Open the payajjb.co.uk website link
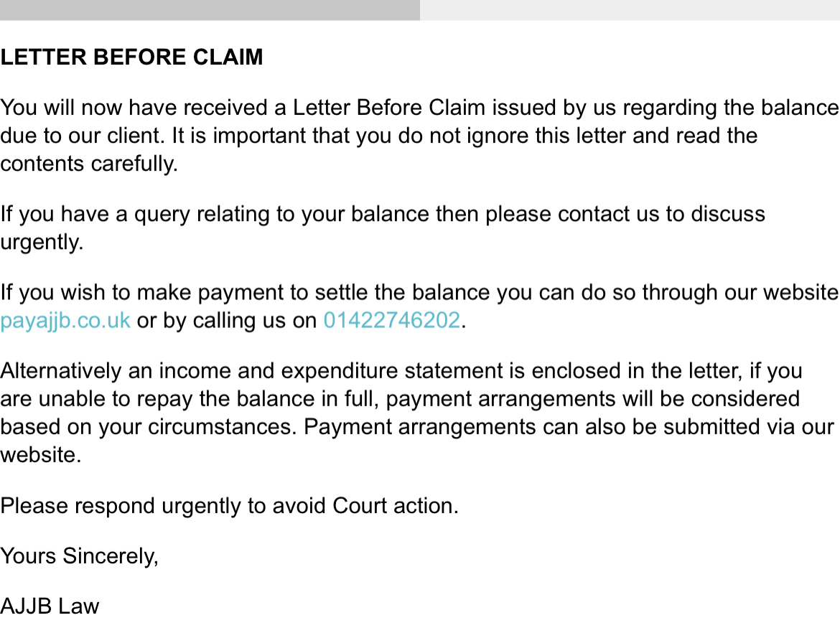 pos(65,321)
